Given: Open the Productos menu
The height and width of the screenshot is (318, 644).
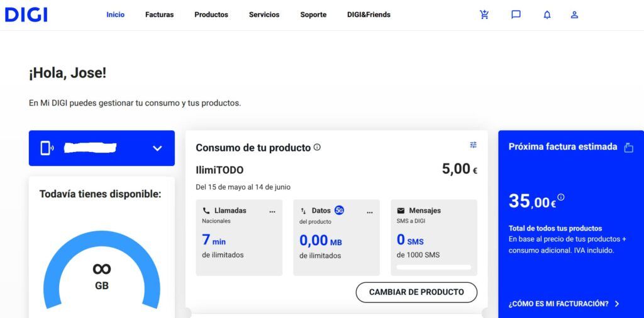Looking at the screenshot, I should [x=211, y=15].
